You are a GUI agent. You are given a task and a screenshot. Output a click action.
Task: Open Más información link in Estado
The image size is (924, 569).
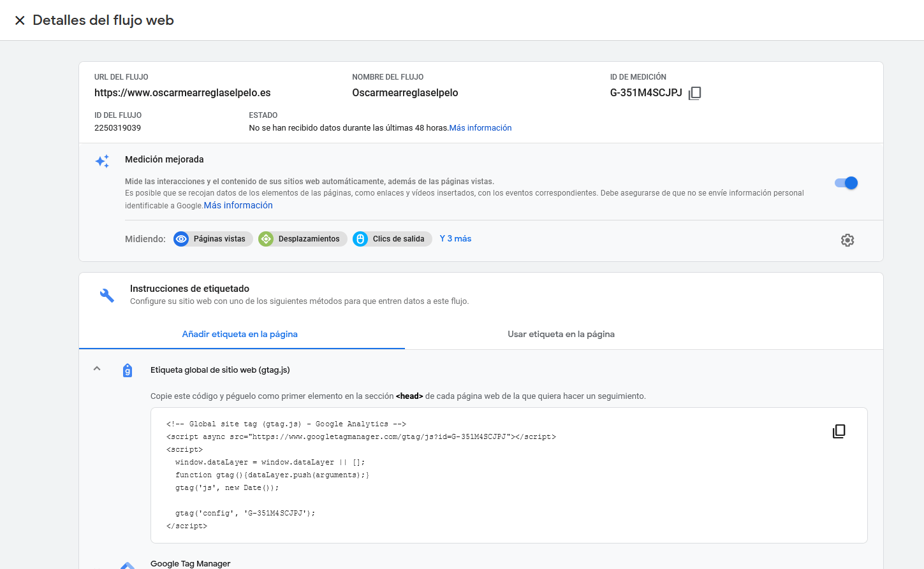(480, 128)
